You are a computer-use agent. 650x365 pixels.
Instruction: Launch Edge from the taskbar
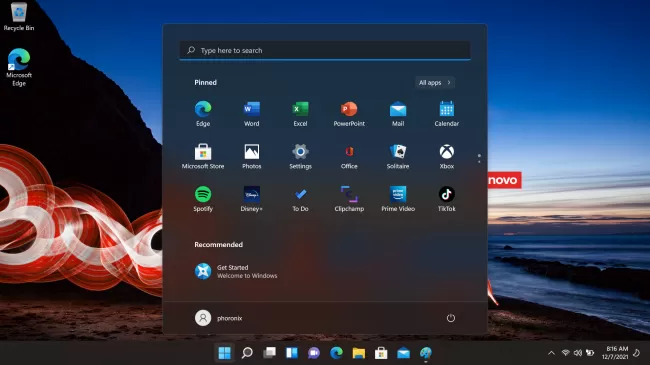(x=336, y=353)
